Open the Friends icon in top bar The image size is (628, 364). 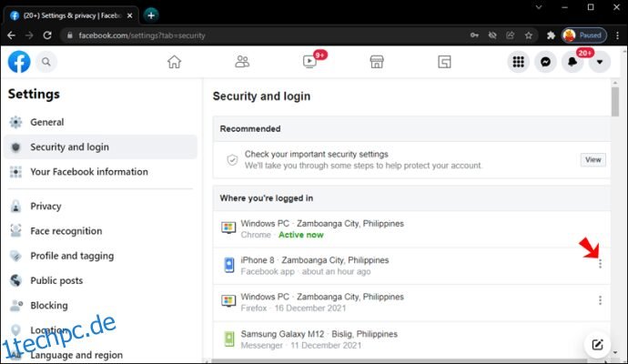(x=242, y=62)
